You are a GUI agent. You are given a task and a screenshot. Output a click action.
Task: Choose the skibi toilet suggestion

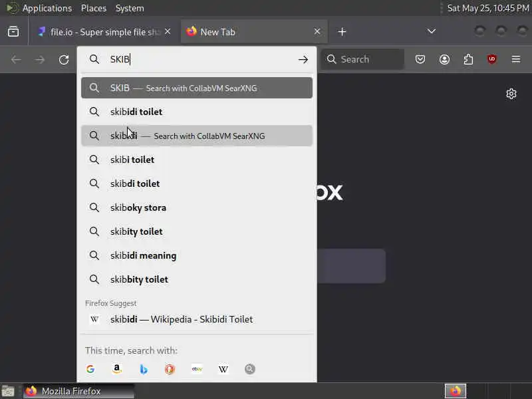pyautogui.click(x=197, y=160)
